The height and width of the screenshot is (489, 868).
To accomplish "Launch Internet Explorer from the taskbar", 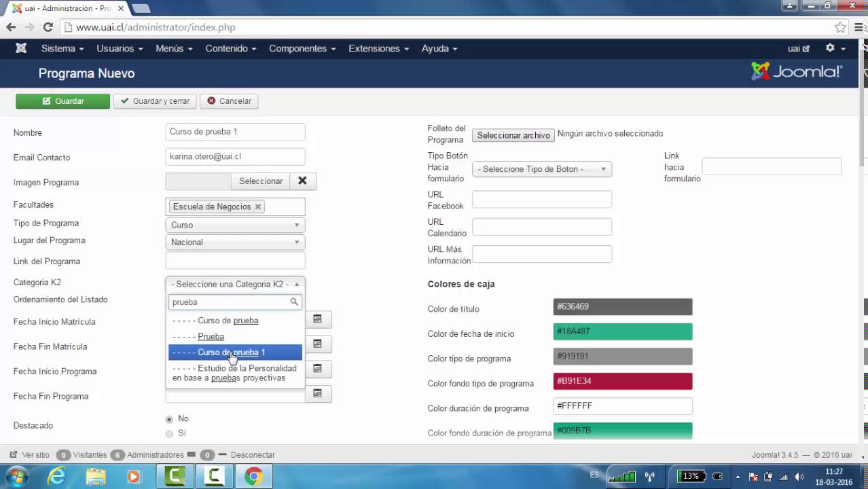I will coord(56,476).
